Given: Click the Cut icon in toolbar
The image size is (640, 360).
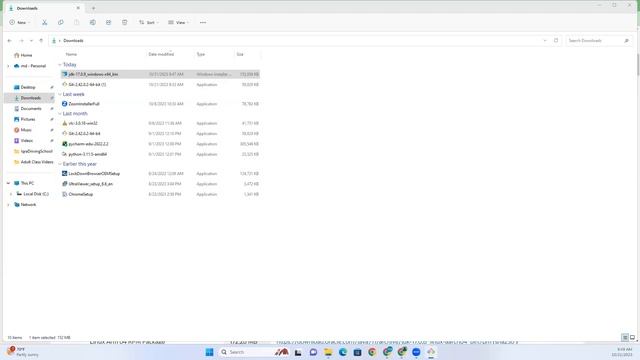Looking at the screenshot, I should coord(44,22).
